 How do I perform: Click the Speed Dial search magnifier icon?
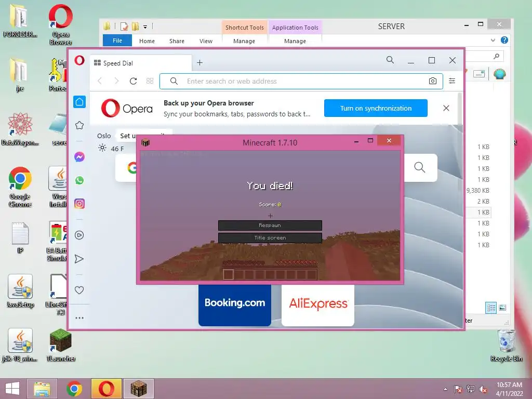coord(420,167)
